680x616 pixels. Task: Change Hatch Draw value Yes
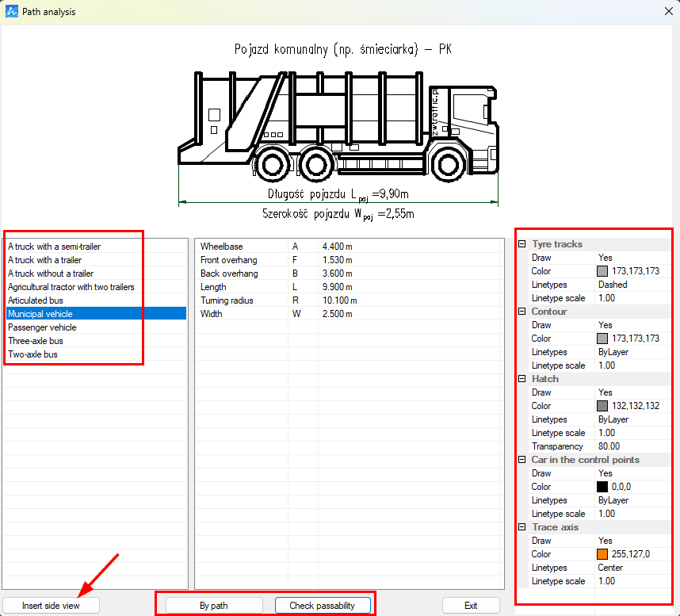tap(632, 392)
